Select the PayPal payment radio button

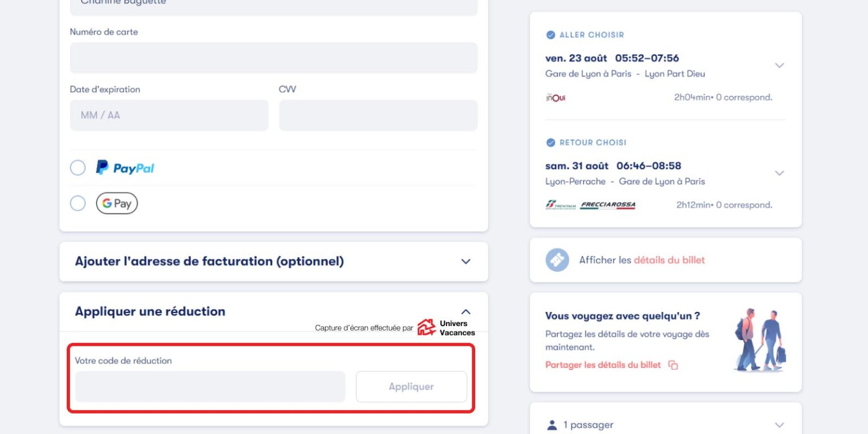pyautogui.click(x=77, y=168)
